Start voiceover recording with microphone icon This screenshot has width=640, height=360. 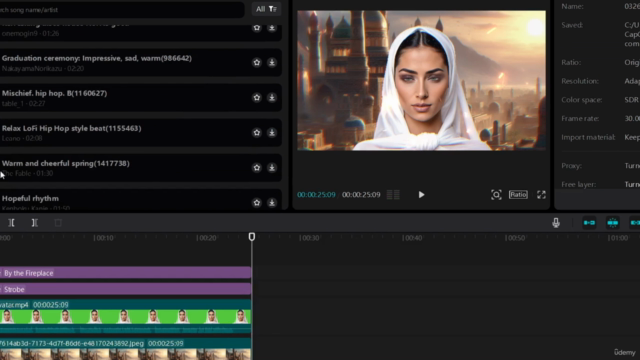click(x=556, y=222)
